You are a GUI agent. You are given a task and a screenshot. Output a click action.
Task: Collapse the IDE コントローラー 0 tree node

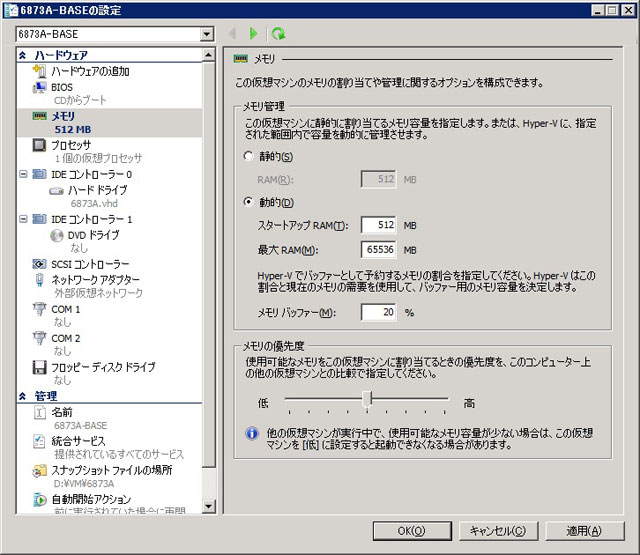[x=24, y=174]
